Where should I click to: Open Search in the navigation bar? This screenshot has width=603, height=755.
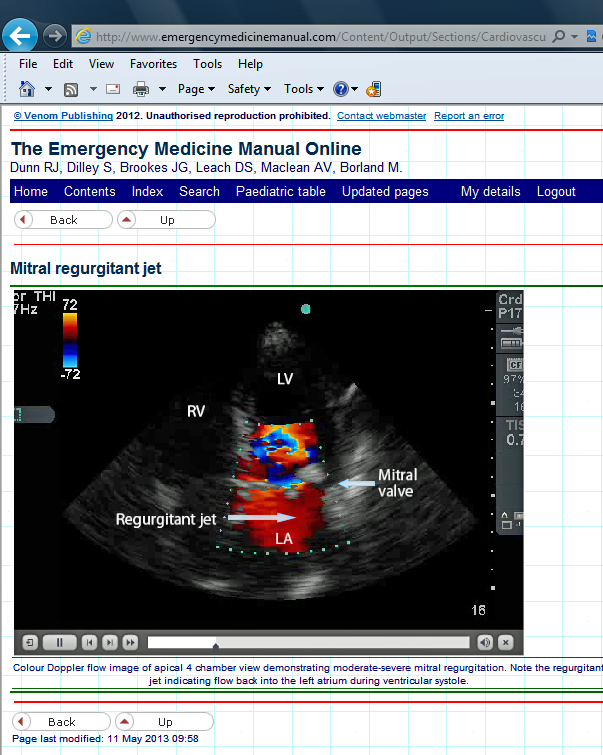[x=199, y=191]
